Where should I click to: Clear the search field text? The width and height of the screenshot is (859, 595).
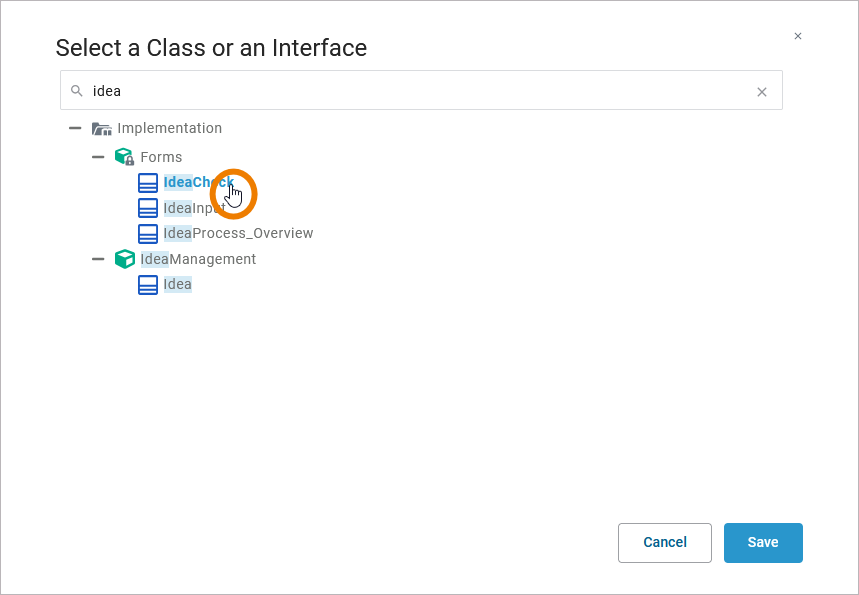click(x=762, y=92)
